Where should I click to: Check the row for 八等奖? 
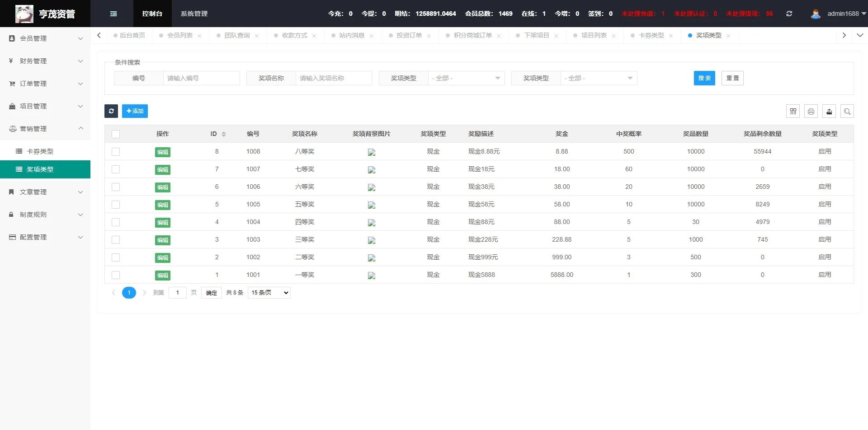coord(116,152)
